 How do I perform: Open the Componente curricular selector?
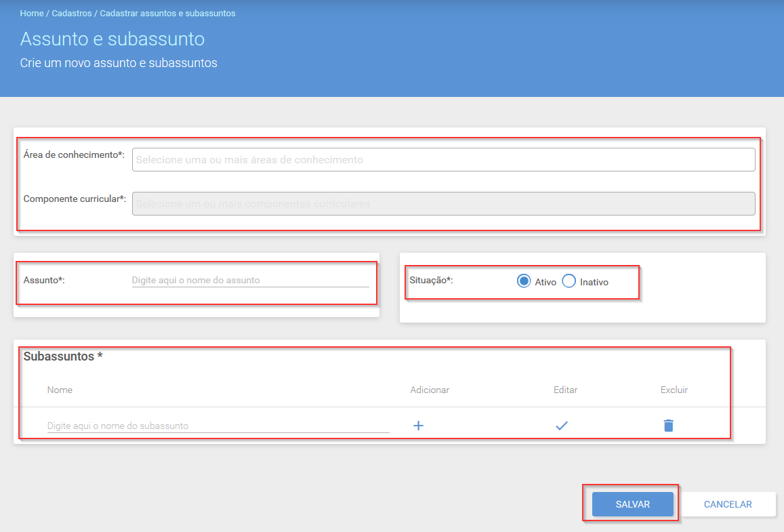click(x=444, y=203)
